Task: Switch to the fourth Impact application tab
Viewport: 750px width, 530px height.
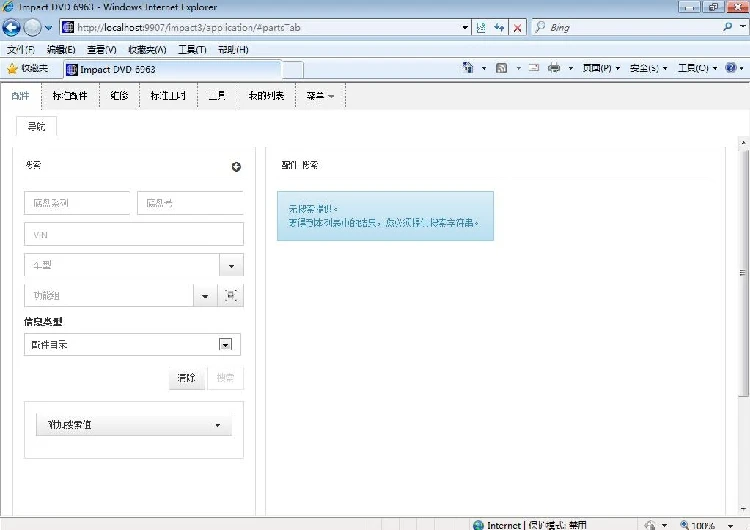Action: (x=168, y=96)
